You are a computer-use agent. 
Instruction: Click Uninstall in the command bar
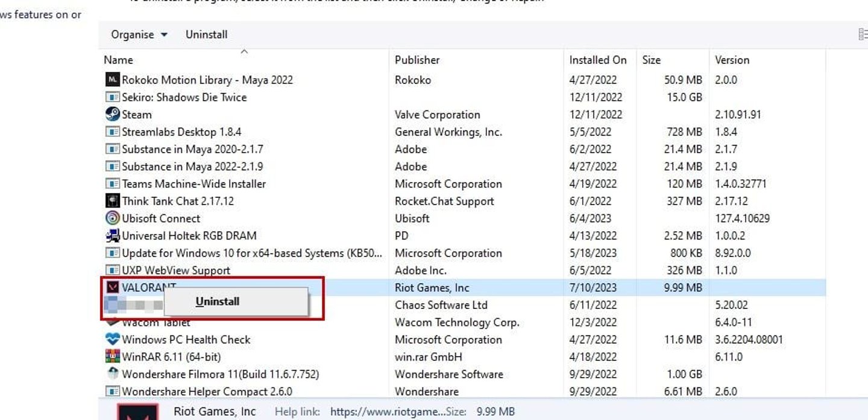click(x=206, y=34)
